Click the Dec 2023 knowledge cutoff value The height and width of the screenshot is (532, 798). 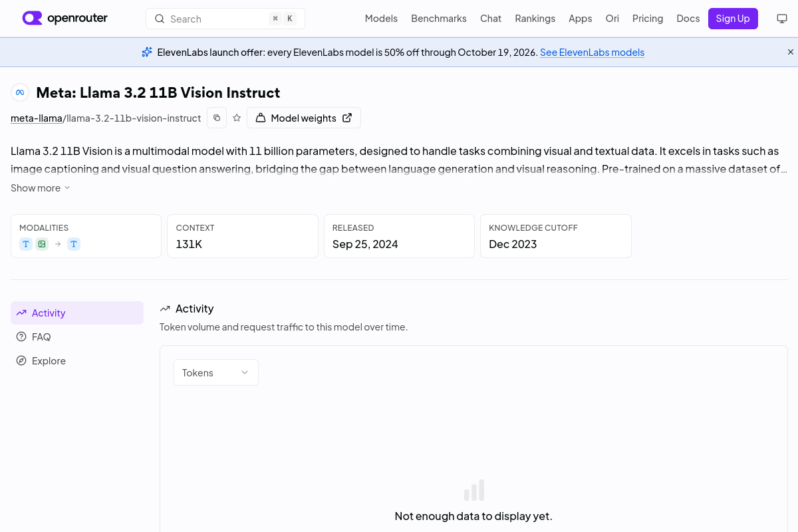point(513,244)
